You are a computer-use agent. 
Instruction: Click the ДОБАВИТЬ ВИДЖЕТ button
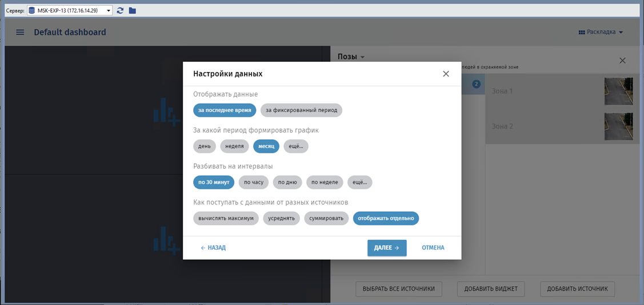click(491, 289)
